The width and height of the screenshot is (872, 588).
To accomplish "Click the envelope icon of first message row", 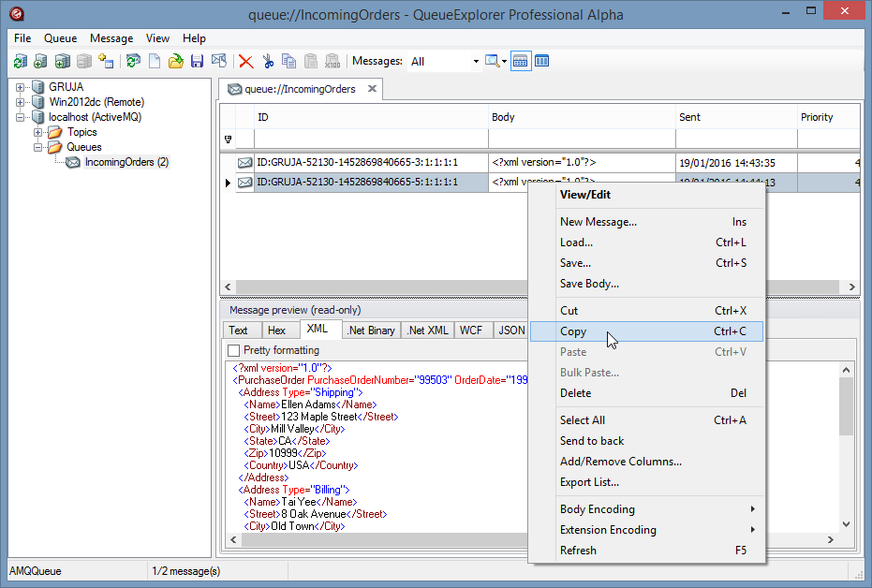I will click(244, 163).
